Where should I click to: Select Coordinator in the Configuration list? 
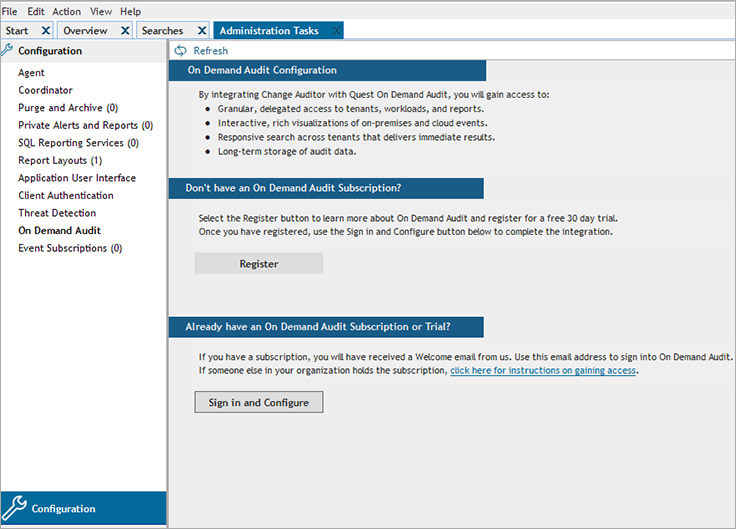(x=46, y=90)
